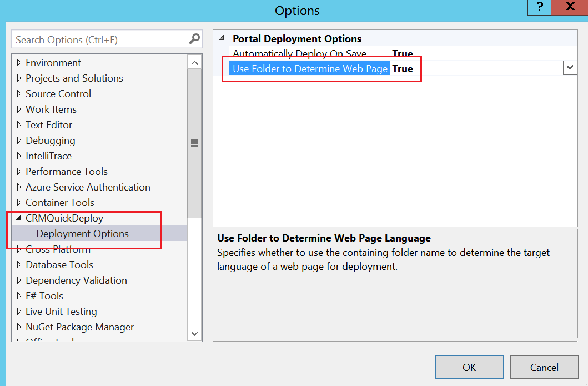Open the True value dropdown arrow
The width and height of the screenshot is (588, 386).
570,68
